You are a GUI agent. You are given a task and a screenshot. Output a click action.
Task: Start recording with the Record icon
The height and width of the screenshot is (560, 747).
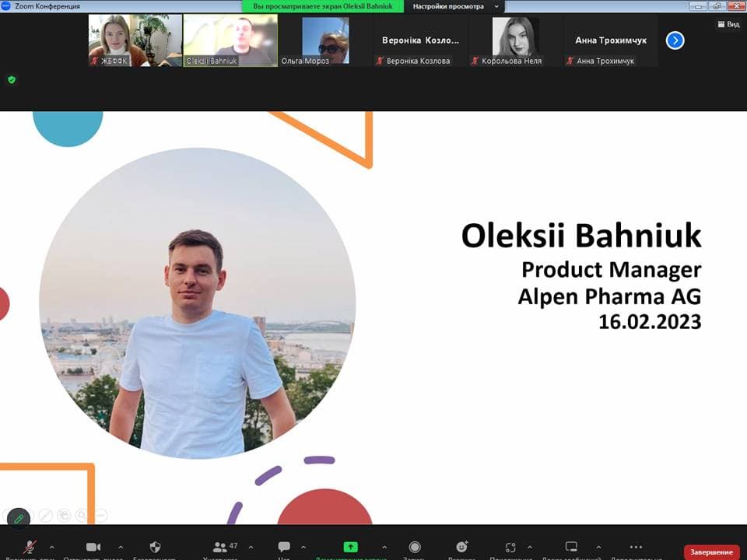point(415,547)
